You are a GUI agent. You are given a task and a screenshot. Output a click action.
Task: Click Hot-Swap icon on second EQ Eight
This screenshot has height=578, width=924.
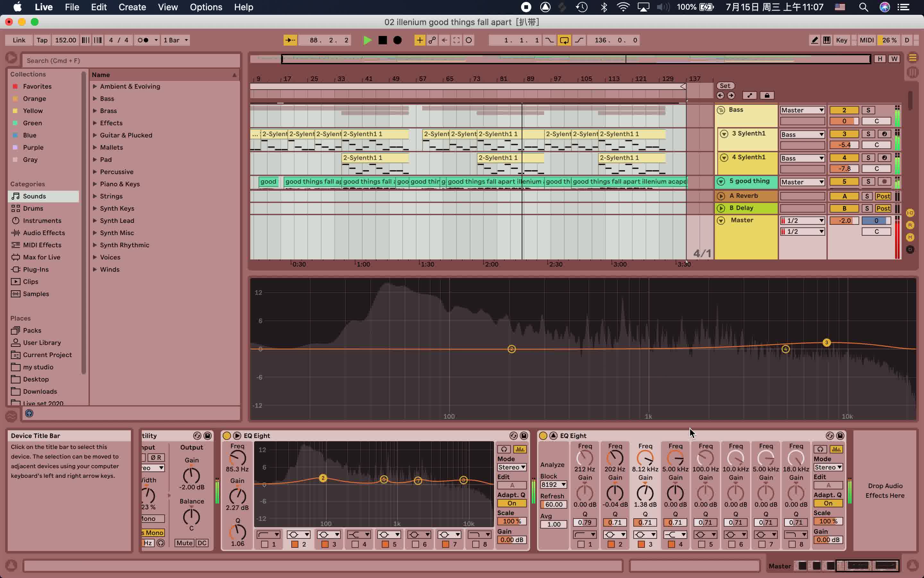coord(830,436)
